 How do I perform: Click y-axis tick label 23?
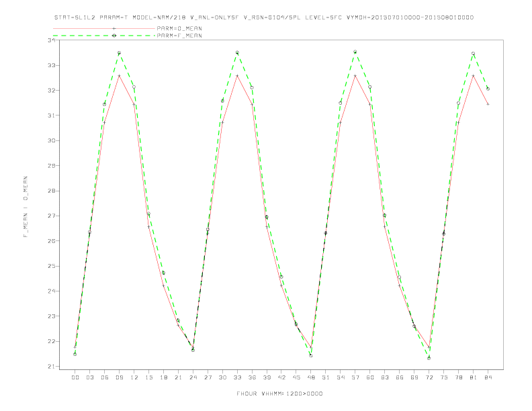[x=52, y=316]
